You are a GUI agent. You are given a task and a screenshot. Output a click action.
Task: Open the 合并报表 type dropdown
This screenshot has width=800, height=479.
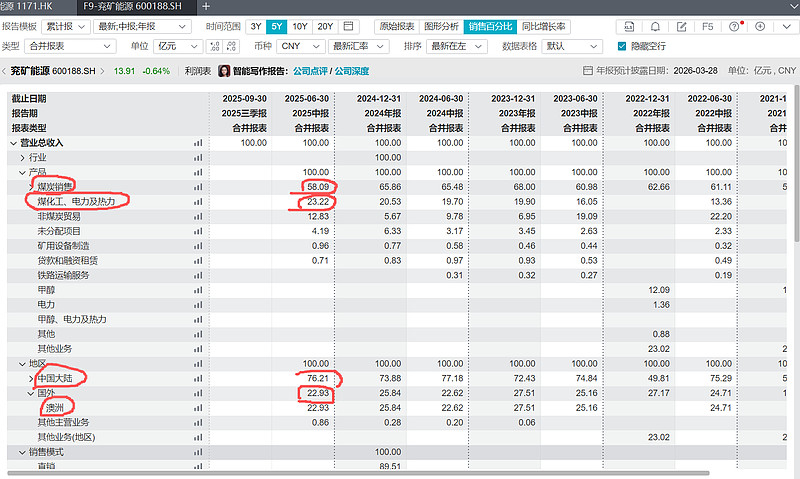click(x=69, y=46)
